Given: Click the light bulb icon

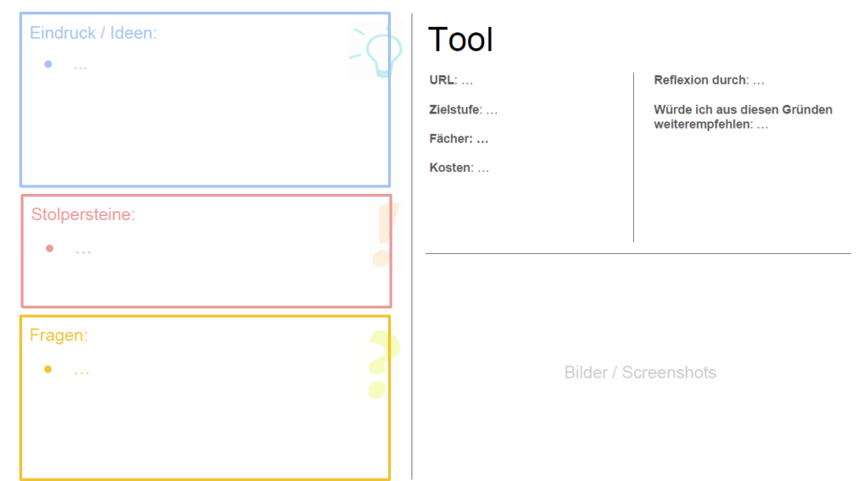Looking at the screenshot, I should coord(376,52).
